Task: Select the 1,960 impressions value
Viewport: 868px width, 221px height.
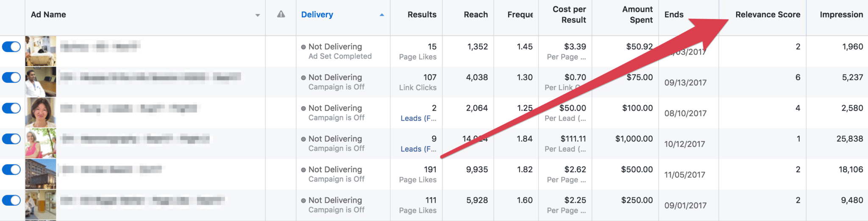Action: [x=852, y=47]
